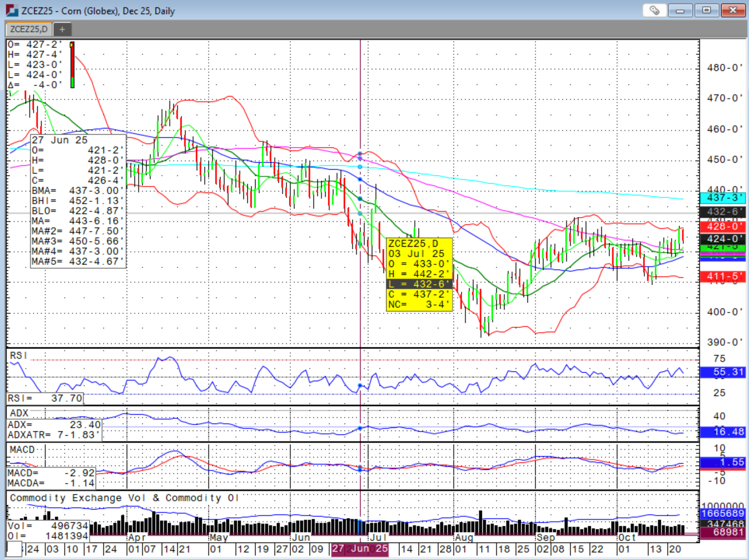Viewport: 749px width, 560px height.
Task: Close the ZCEZ25 chart window
Action: pyautogui.click(x=733, y=10)
